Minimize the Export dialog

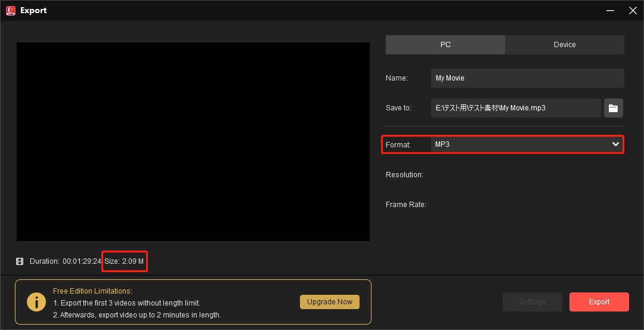point(611,11)
